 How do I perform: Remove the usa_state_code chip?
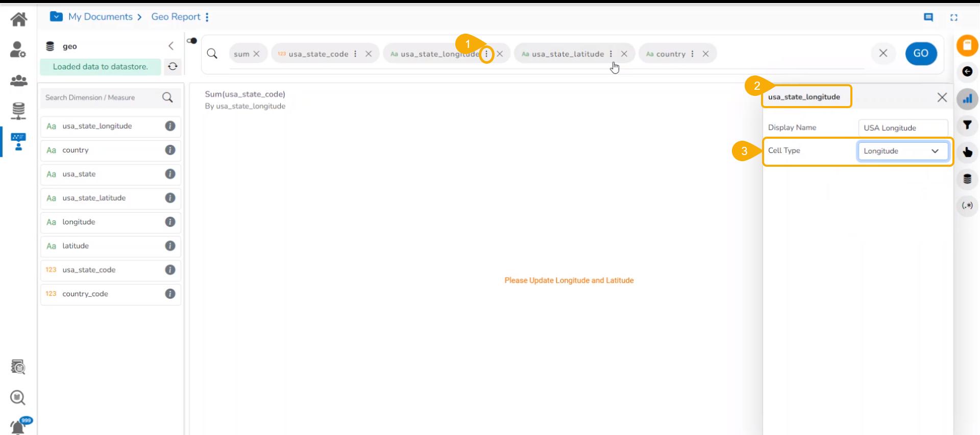coord(369,54)
